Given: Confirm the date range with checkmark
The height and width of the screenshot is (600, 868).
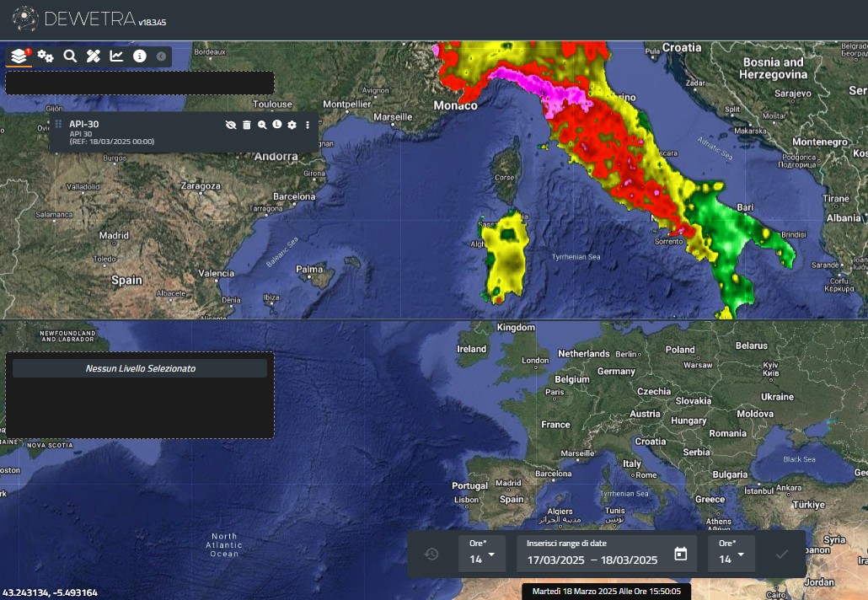Looking at the screenshot, I should click(782, 554).
